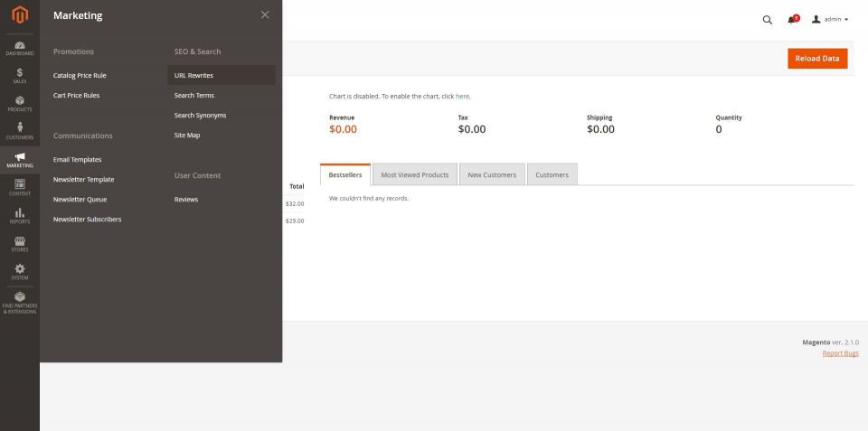
Task: Switch to Most Viewed Products tab
Action: (415, 174)
